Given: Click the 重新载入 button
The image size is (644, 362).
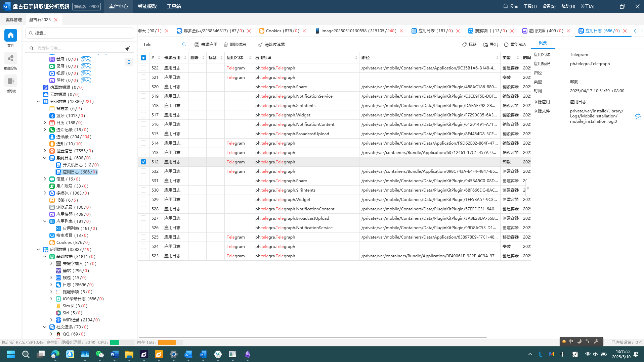Looking at the screenshot, I should pos(515,45).
